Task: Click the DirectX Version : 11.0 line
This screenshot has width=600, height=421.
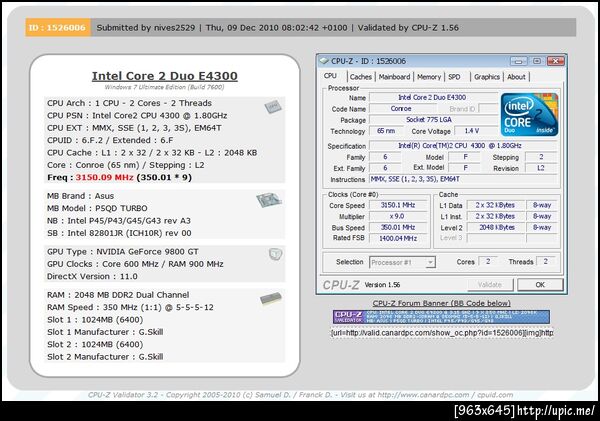Action: click(x=92, y=276)
